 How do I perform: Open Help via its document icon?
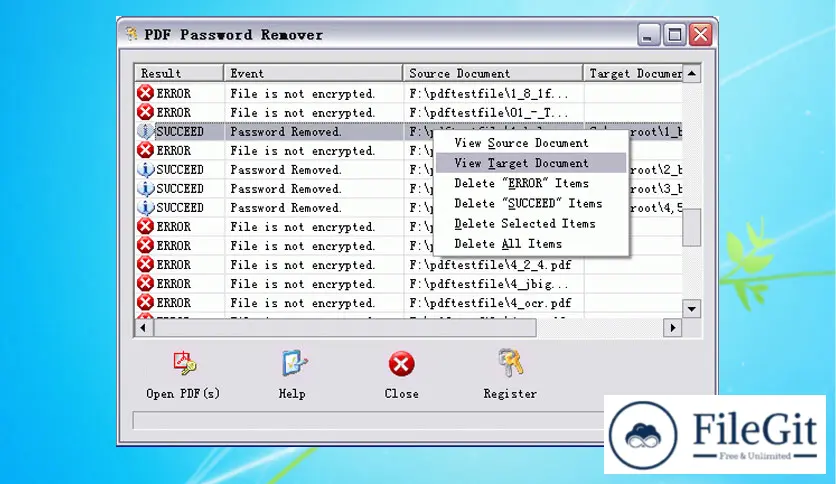point(294,364)
